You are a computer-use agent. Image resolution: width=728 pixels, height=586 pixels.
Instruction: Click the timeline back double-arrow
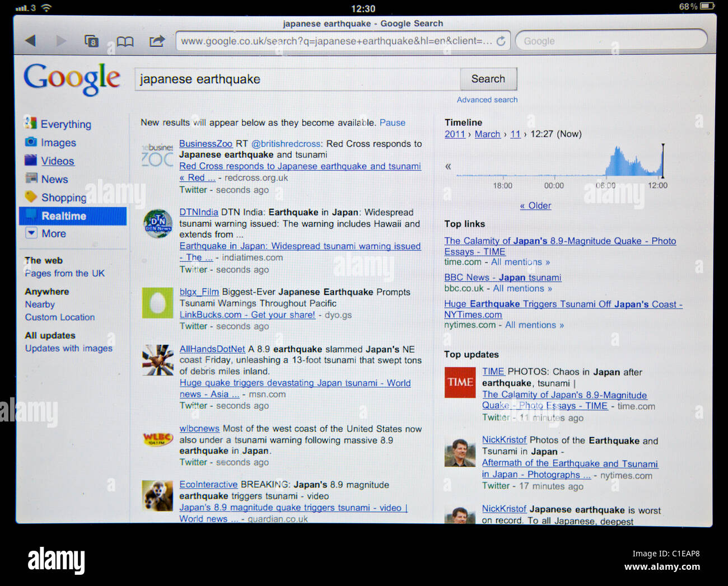[448, 166]
